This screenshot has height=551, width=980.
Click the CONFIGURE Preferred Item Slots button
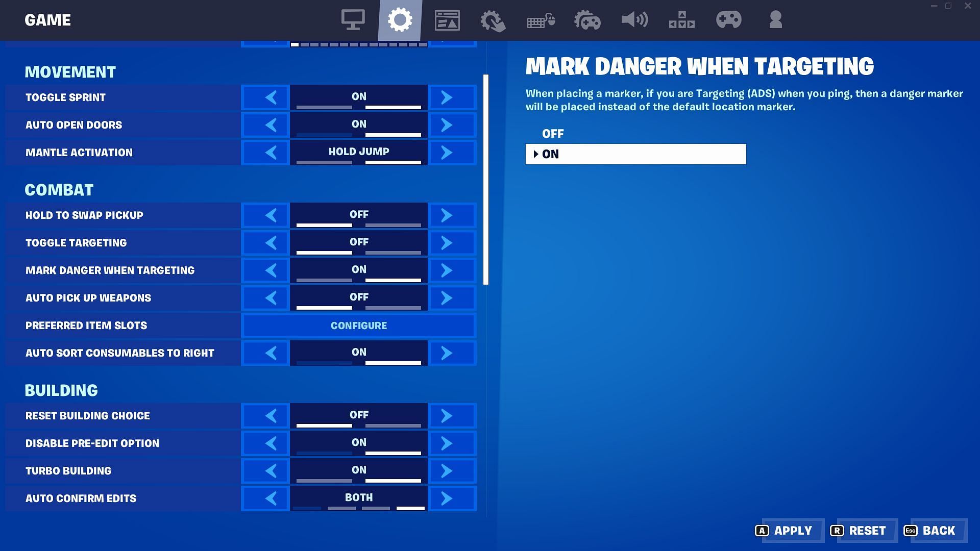359,325
